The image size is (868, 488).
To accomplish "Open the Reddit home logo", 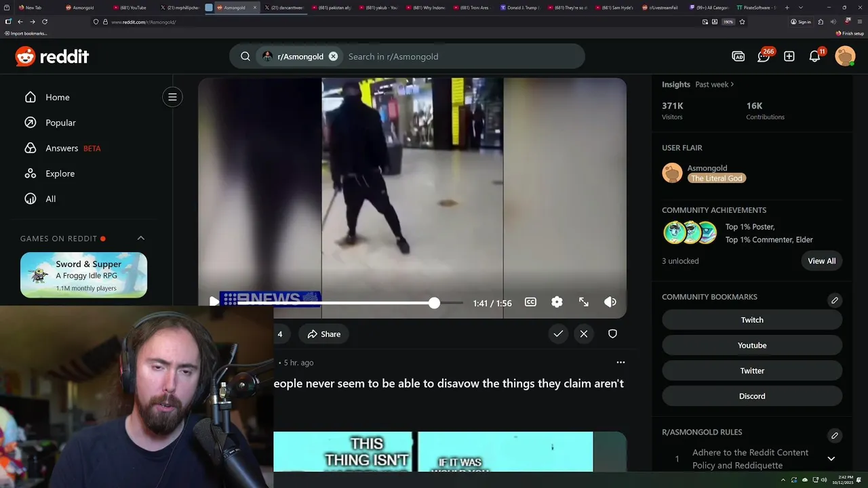I will click(52, 56).
